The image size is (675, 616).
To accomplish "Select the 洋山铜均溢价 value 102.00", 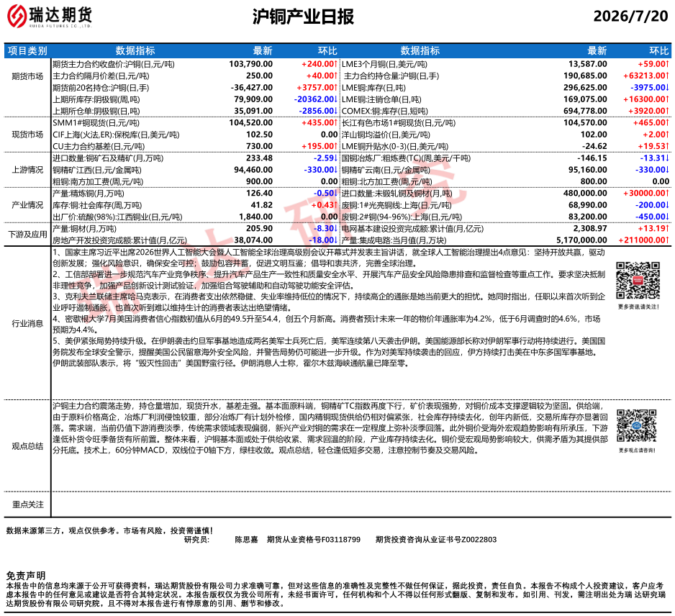I will click(x=594, y=135).
